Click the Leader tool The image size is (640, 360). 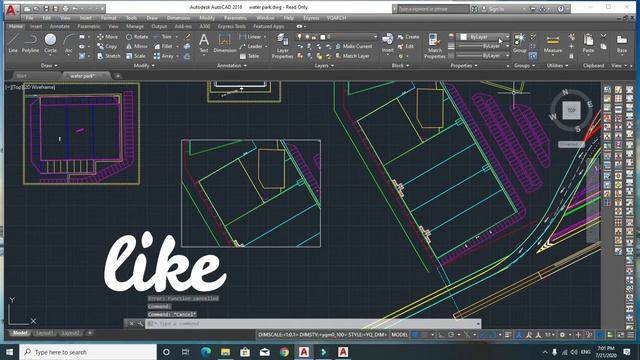click(x=251, y=47)
